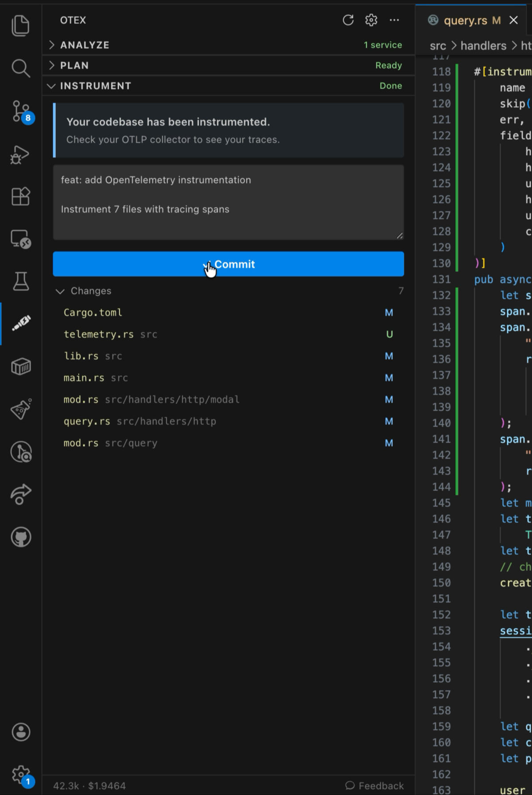Open the Explorer files view
Image resolution: width=532 pixels, height=795 pixels.
pyautogui.click(x=20, y=25)
